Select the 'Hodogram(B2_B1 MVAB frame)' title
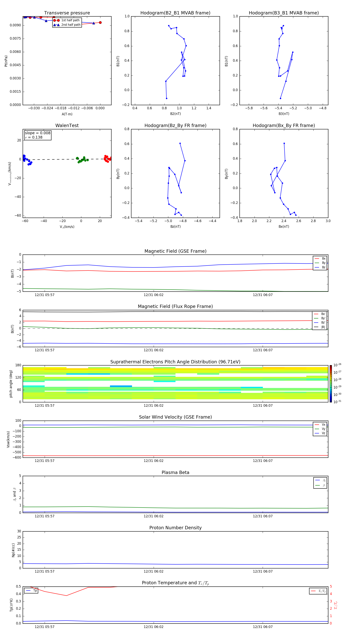The image size is (351, 644). (x=175, y=13)
